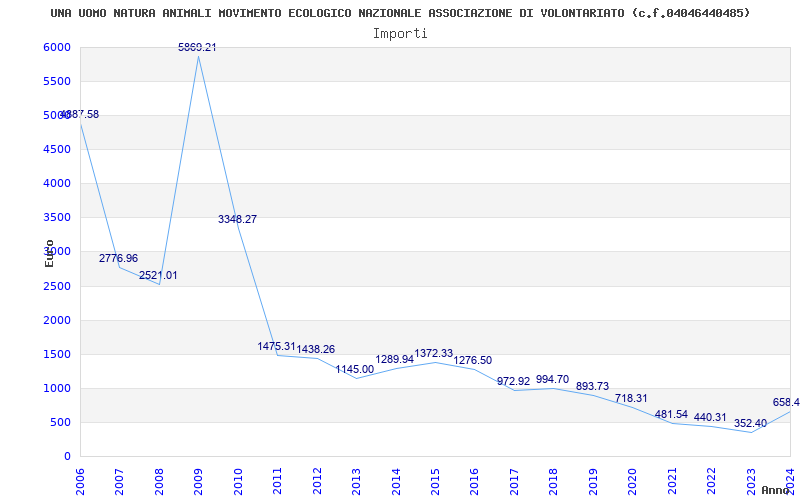Click the 994.70 data label
800x500 pixels.
coord(553,380)
